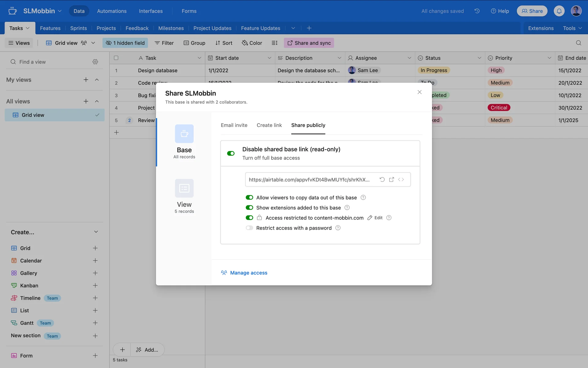Click the Manage access link

click(248, 273)
